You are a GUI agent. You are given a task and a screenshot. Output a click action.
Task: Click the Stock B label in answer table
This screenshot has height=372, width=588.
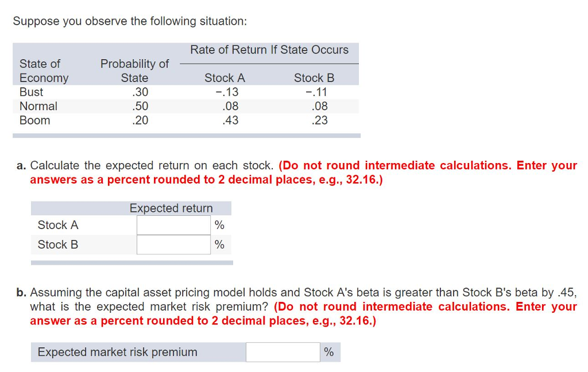pos(57,244)
